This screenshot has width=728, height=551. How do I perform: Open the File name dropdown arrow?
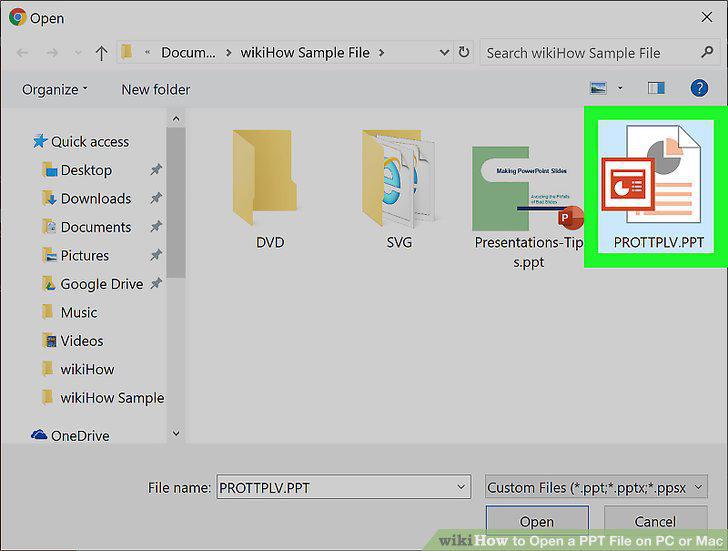[x=461, y=487]
